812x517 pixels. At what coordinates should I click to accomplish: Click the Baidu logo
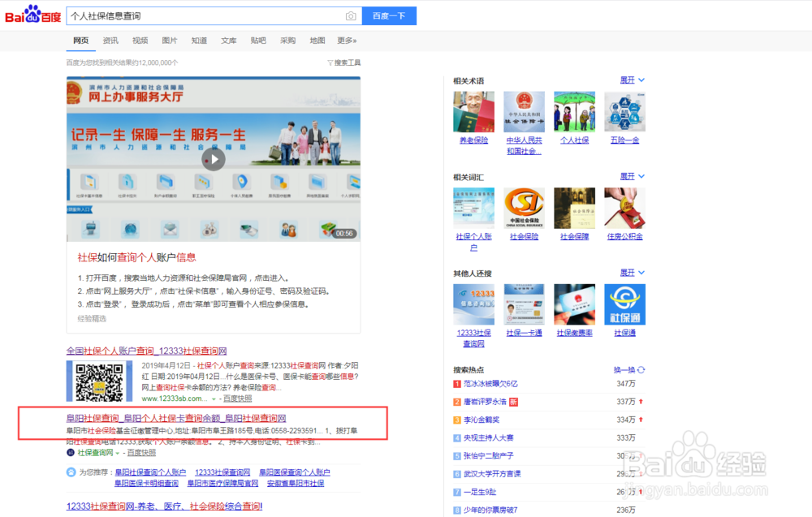(33, 15)
